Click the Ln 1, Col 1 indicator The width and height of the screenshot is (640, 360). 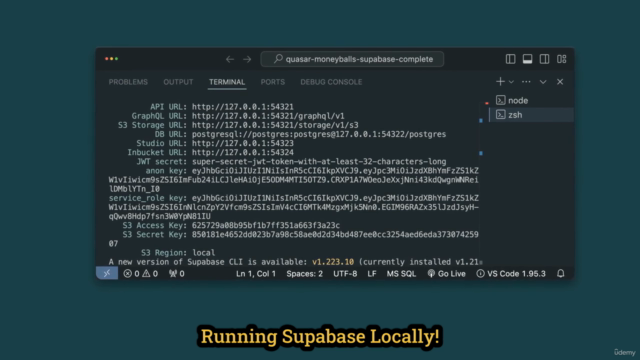click(256, 273)
